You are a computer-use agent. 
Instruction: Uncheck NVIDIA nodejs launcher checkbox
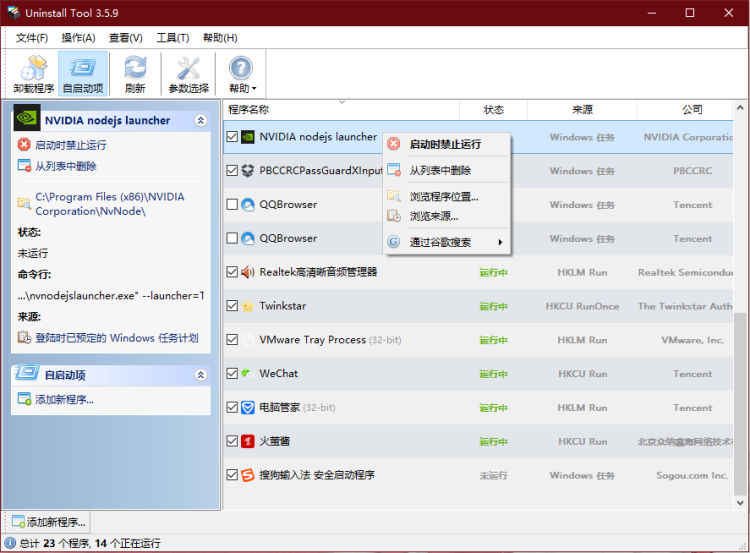(x=232, y=137)
